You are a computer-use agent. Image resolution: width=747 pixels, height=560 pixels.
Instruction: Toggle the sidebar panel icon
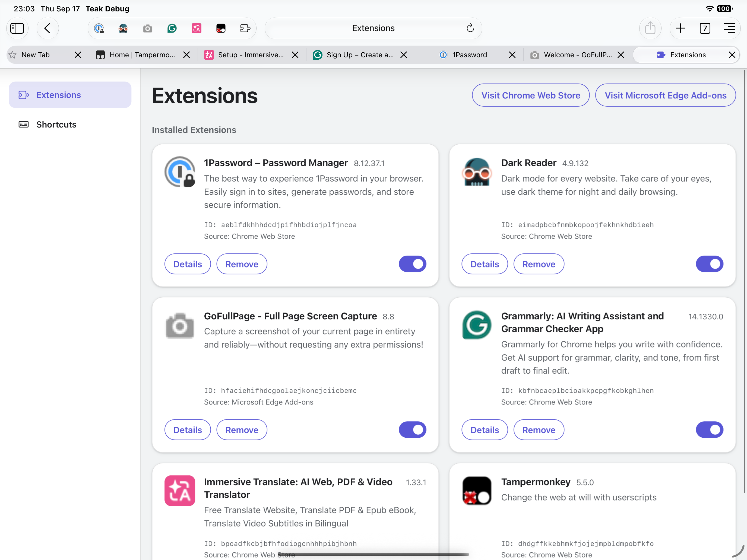pyautogui.click(x=17, y=28)
